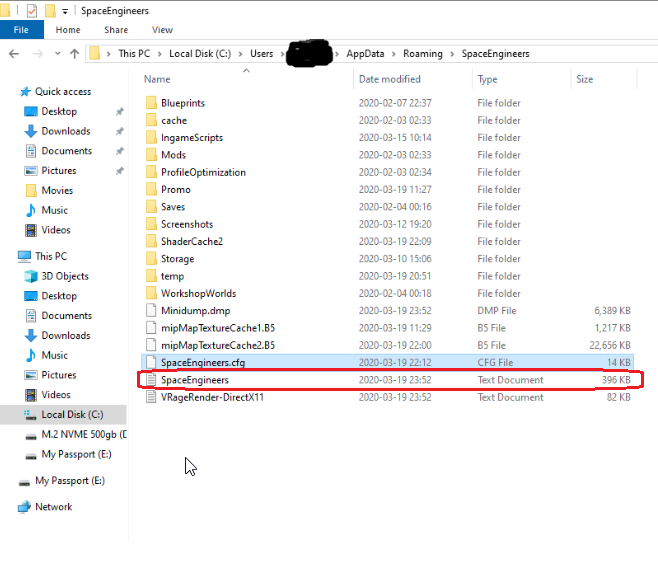Select the 'Minidump.dmp' file name
The width and height of the screenshot is (658, 567).
(196, 311)
